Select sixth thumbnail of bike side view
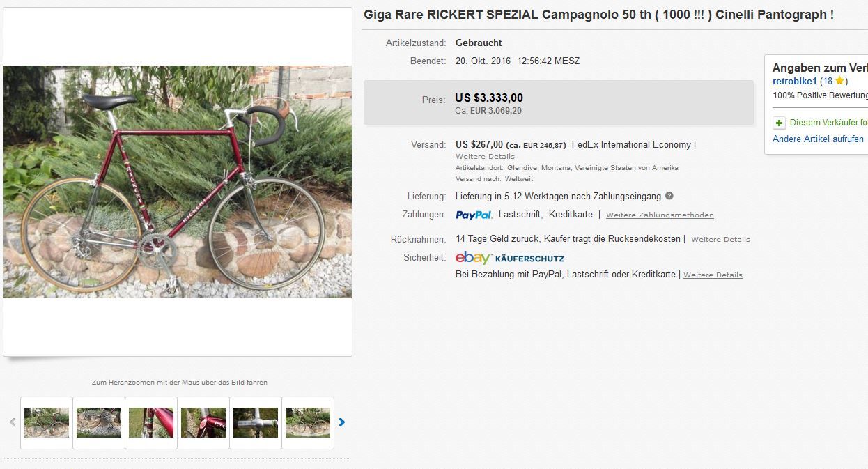Viewport: 868px width, 469px height. click(308, 422)
